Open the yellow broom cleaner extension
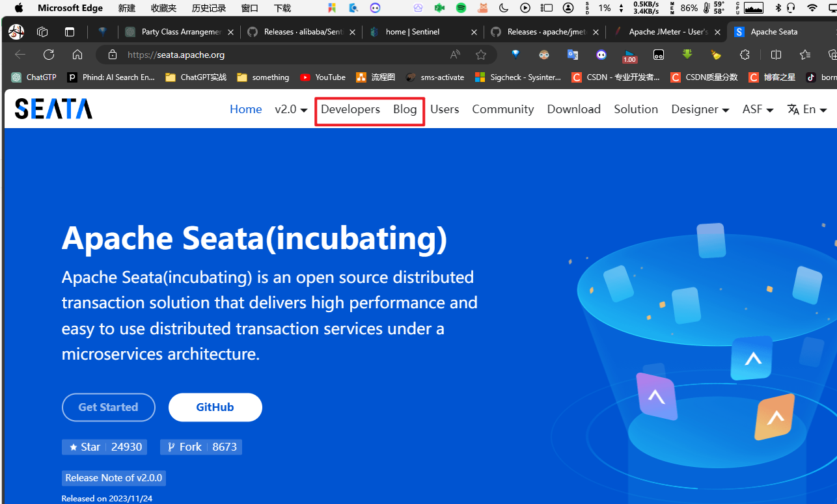837x504 pixels. point(716,55)
